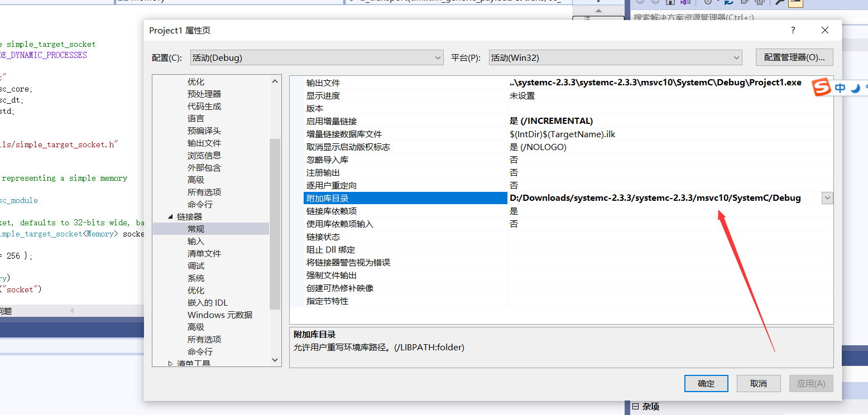The height and width of the screenshot is (415, 868).
Task: Select 调试 in the linker settings tree
Action: pyautogui.click(x=195, y=266)
